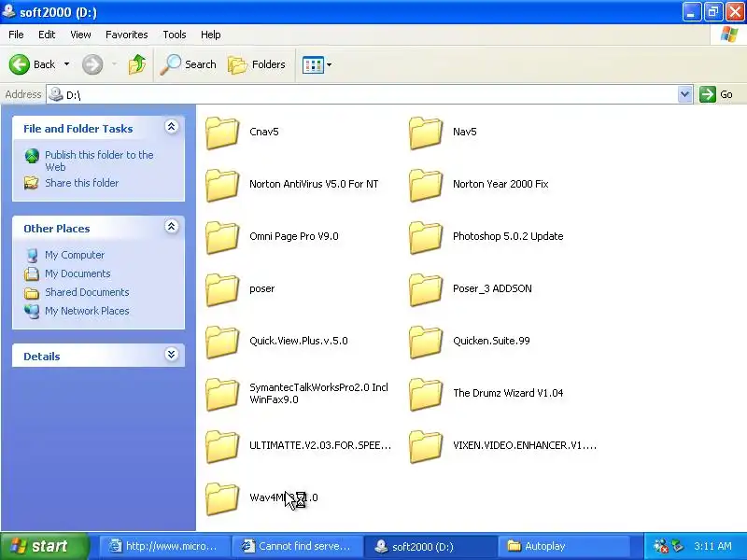Click the green Back arrow icon
This screenshot has width=747, height=560.
[19, 64]
